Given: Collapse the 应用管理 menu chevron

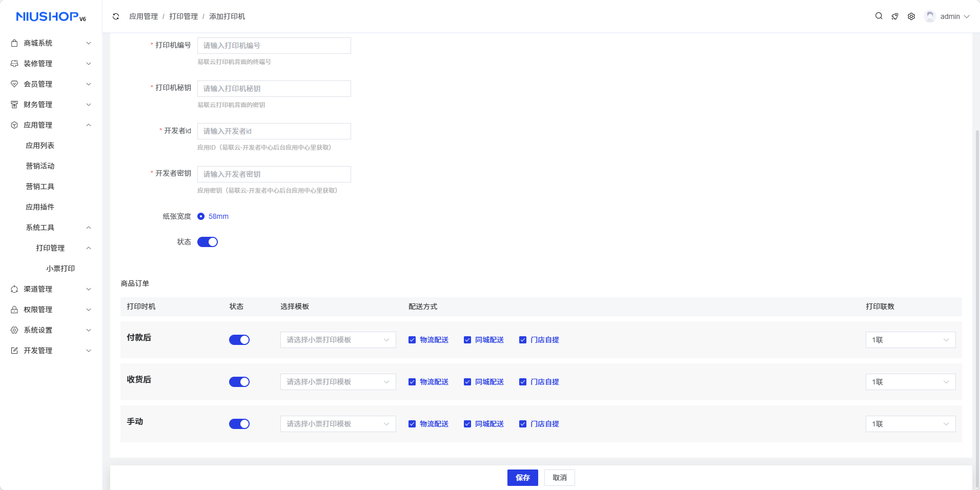Looking at the screenshot, I should tap(89, 125).
